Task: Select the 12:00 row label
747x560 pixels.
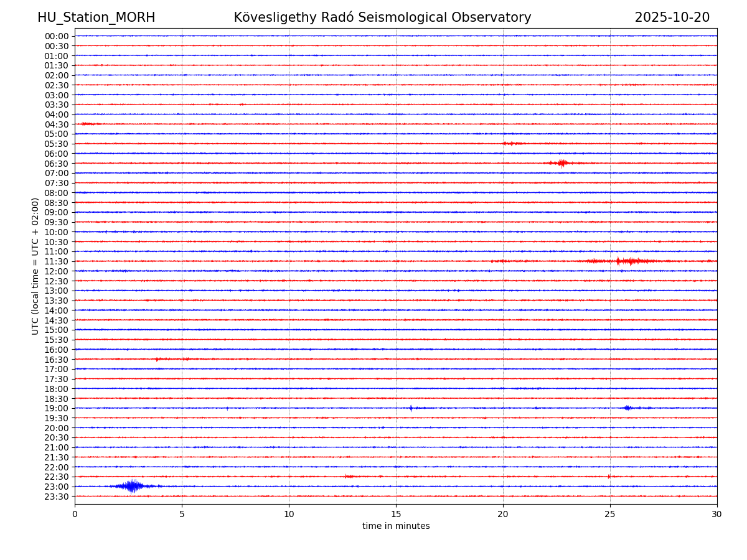Action: pyautogui.click(x=57, y=271)
